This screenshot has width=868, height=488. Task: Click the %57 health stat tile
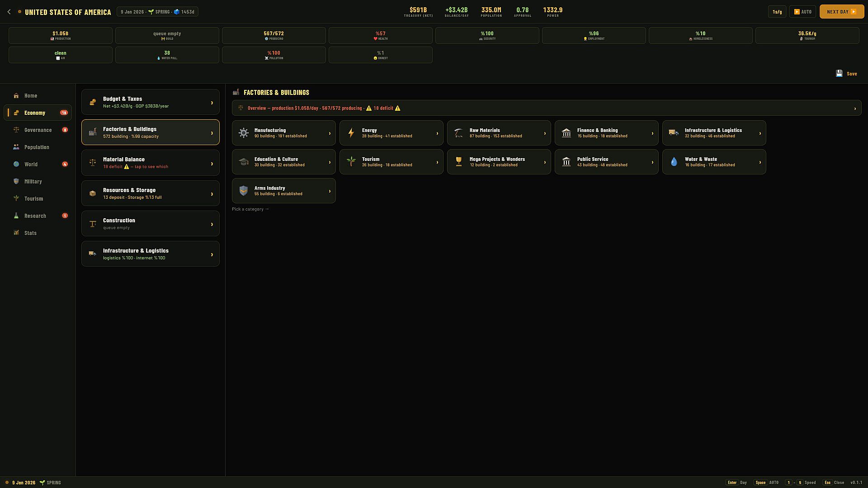tap(381, 35)
